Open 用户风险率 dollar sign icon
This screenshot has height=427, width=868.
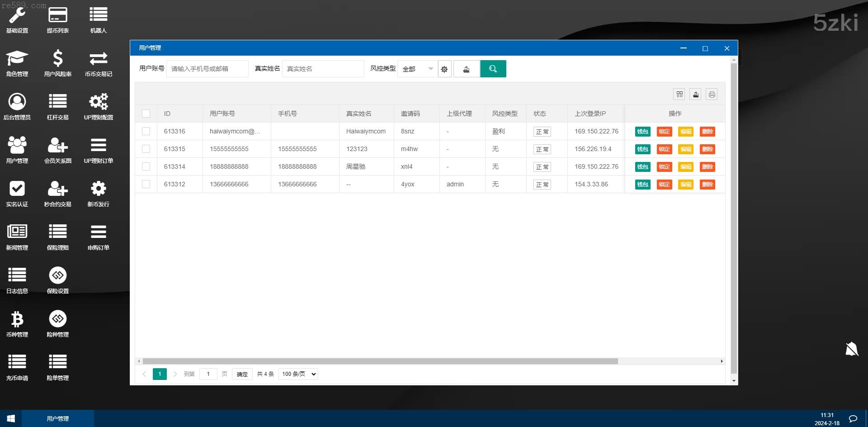click(x=58, y=59)
